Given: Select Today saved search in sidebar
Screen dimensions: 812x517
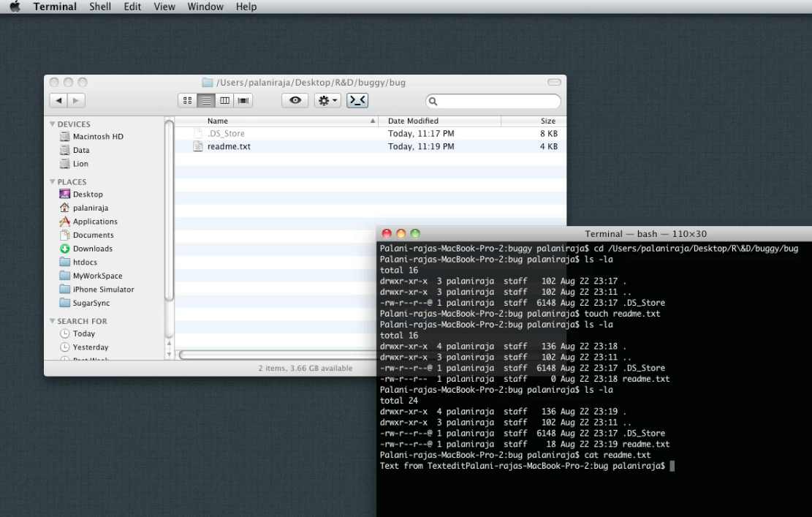Looking at the screenshot, I should (x=77, y=333).
